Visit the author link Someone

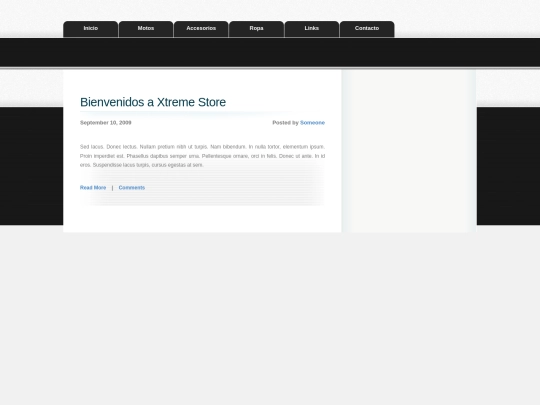point(312,123)
